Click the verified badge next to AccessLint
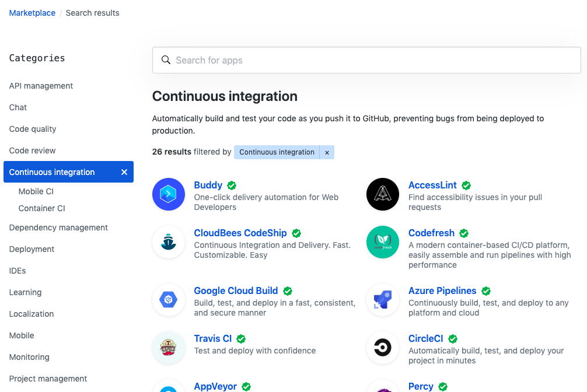The width and height of the screenshot is (587, 392). (466, 185)
